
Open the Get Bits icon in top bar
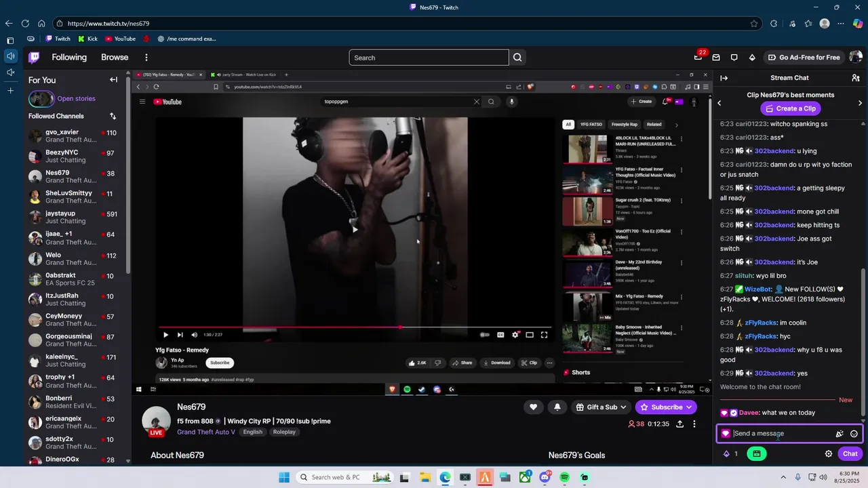752,58
